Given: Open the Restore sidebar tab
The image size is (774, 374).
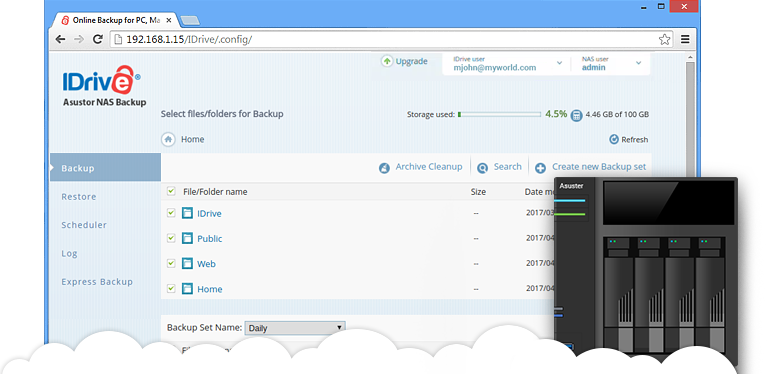Looking at the screenshot, I should pyautogui.click(x=78, y=196).
